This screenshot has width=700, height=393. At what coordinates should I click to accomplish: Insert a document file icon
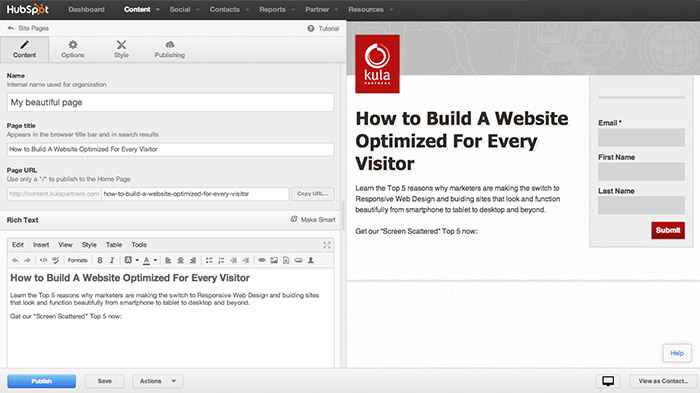[286, 260]
